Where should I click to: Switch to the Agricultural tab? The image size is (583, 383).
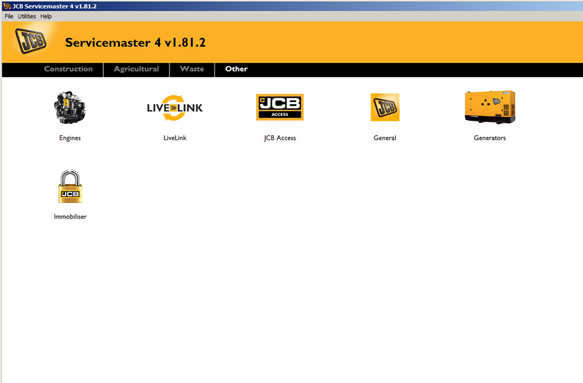click(x=136, y=69)
